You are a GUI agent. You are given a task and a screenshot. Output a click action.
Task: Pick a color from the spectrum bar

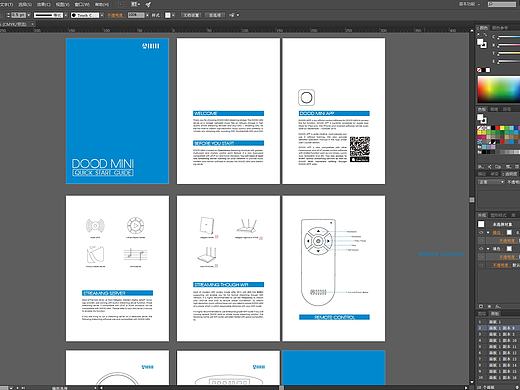coord(499,89)
